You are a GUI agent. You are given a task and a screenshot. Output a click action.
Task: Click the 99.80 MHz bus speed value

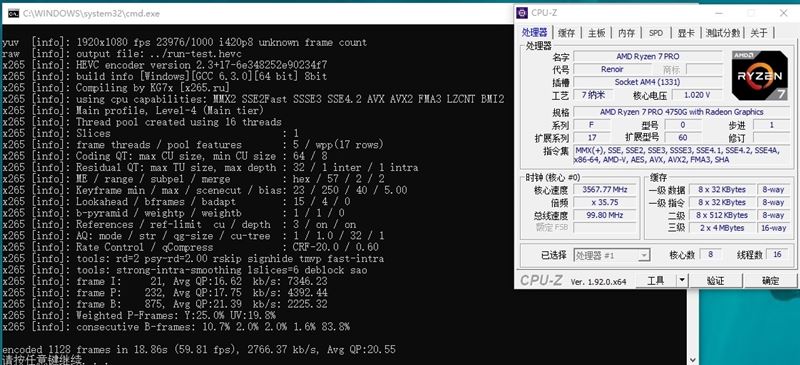coord(605,215)
